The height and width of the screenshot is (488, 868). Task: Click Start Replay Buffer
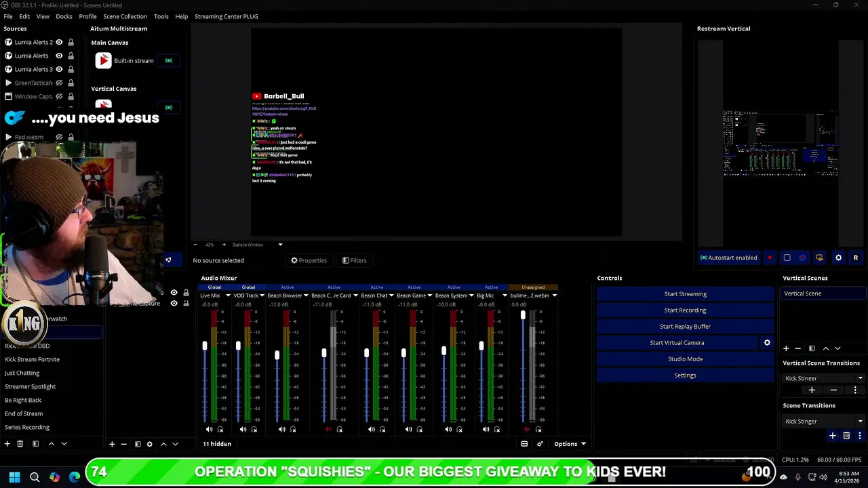(685, 327)
